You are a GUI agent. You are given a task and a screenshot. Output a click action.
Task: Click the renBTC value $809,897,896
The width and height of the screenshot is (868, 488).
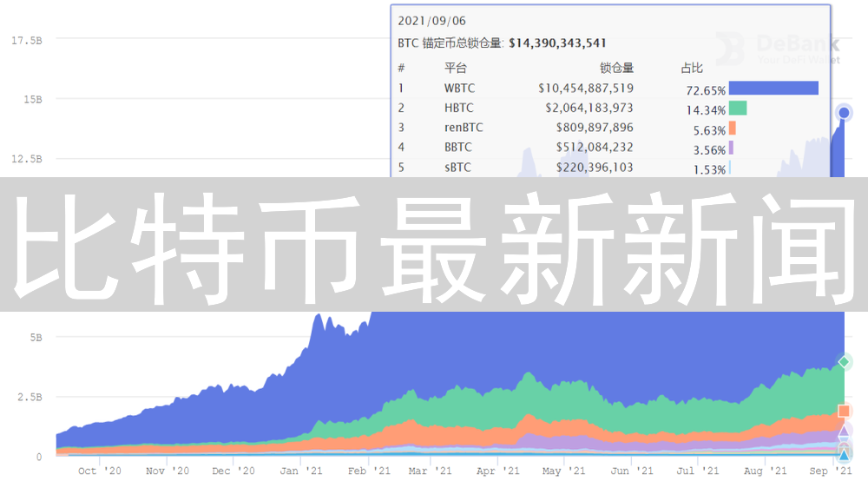(x=595, y=128)
